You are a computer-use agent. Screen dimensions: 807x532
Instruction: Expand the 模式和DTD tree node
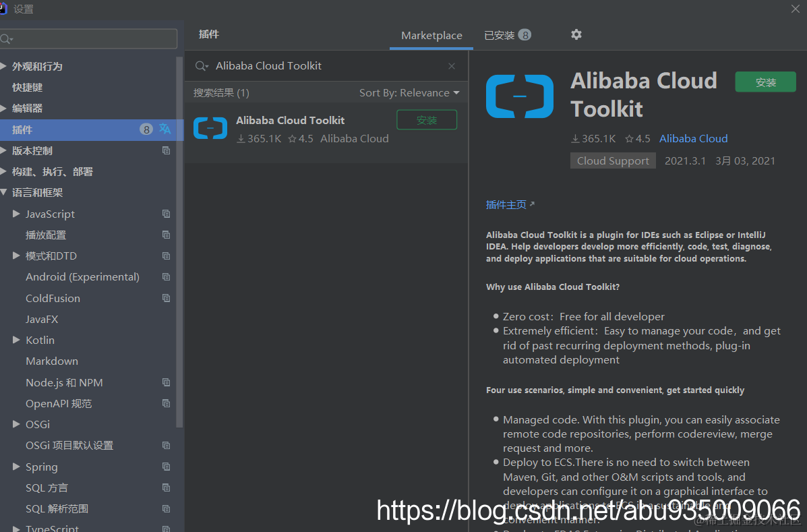[x=16, y=256]
